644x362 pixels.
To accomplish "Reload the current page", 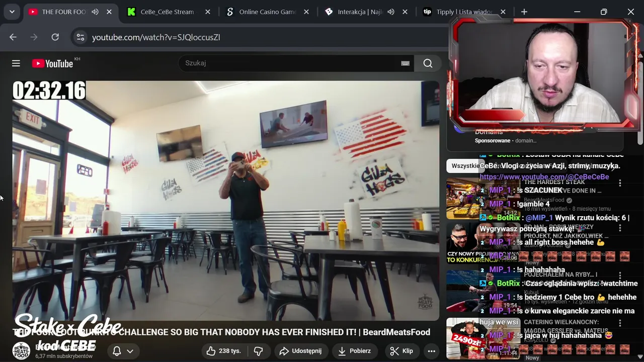I will (x=55, y=37).
